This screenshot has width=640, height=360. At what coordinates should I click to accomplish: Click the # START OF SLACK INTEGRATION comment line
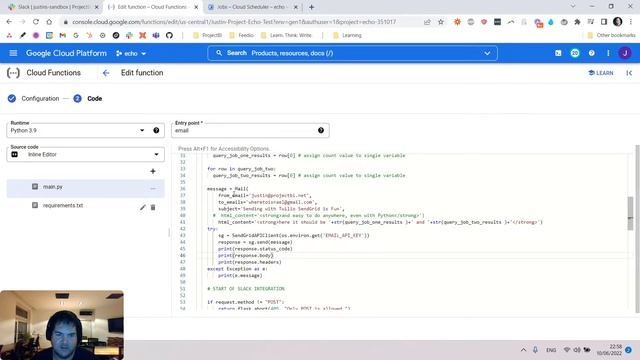pyautogui.click(x=246, y=289)
